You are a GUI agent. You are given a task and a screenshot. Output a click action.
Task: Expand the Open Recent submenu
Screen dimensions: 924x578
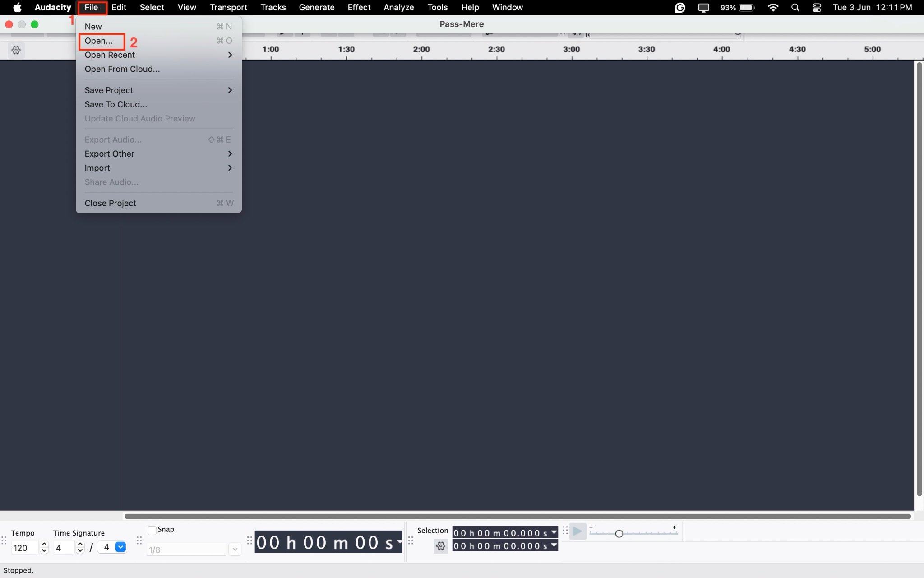pos(158,55)
